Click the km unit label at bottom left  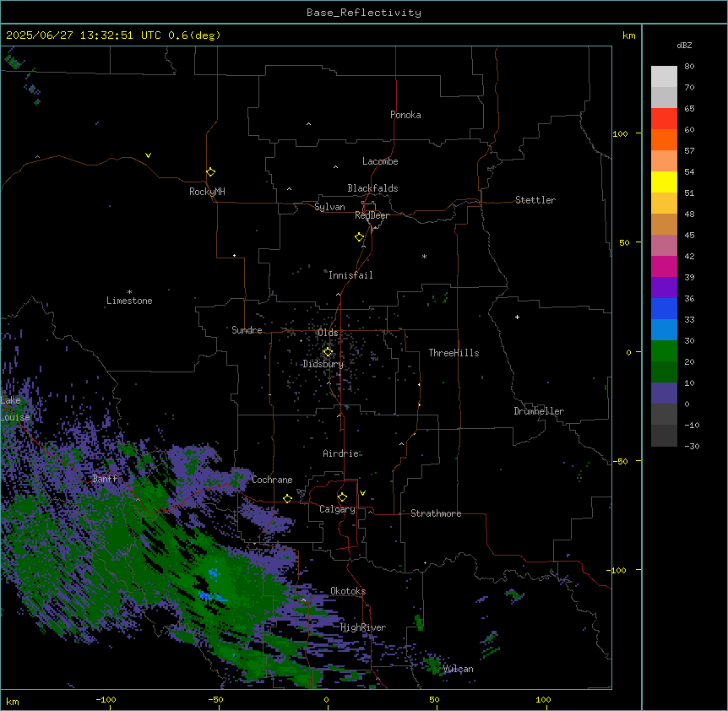pyautogui.click(x=13, y=701)
